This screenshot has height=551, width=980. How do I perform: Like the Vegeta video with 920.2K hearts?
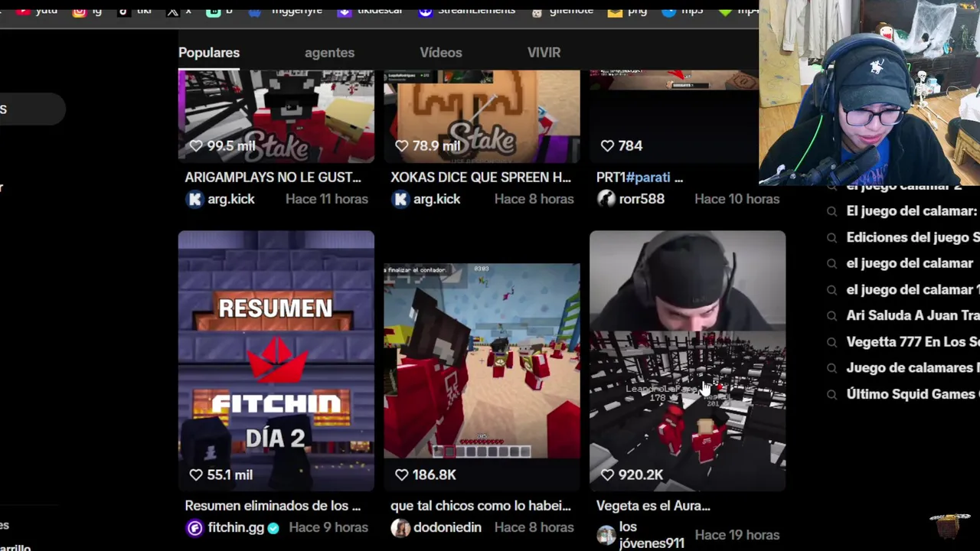[x=608, y=474]
